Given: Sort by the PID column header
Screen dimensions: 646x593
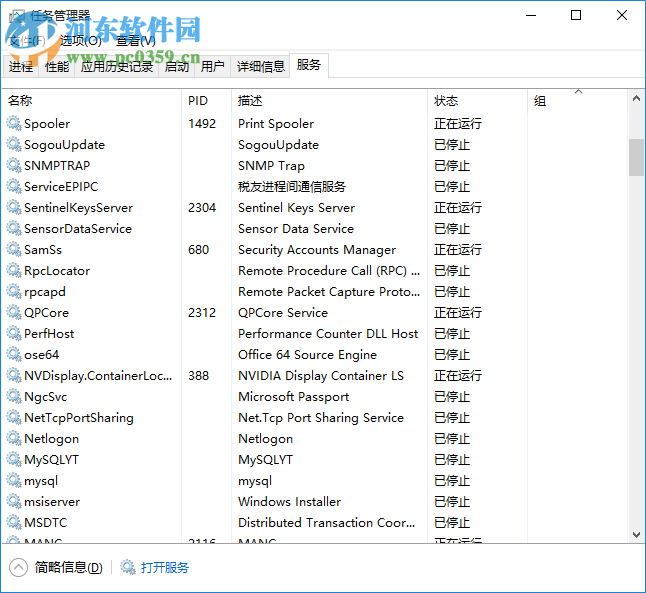Looking at the screenshot, I should pos(206,101).
